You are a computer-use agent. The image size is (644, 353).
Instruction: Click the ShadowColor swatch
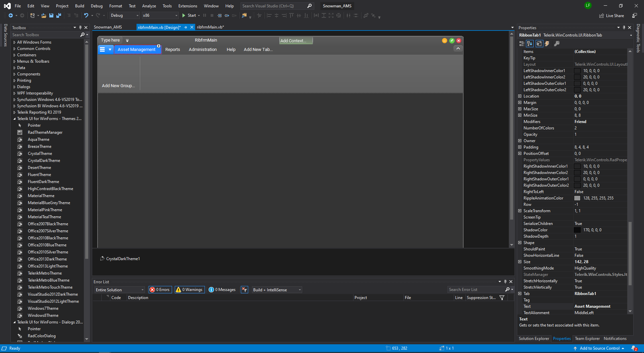tap(577, 230)
